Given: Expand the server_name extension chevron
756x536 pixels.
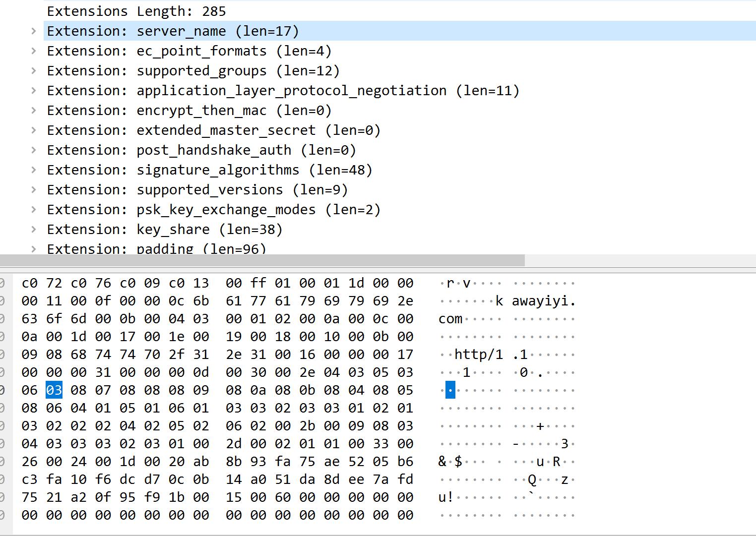Looking at the screenshot, I should (33, 31).
